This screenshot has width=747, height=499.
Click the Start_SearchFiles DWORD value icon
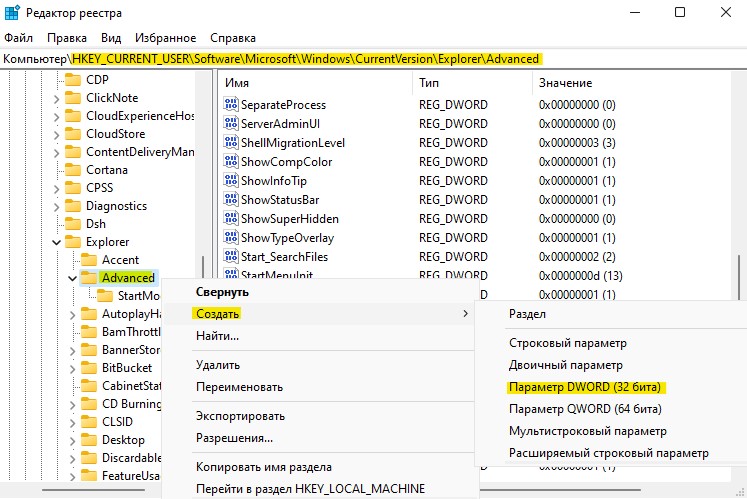coord(231,256)
